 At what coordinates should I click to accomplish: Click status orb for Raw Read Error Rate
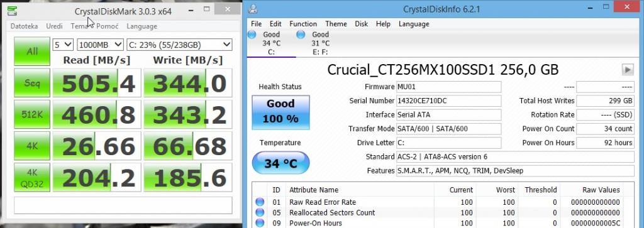tap(260, 202)
